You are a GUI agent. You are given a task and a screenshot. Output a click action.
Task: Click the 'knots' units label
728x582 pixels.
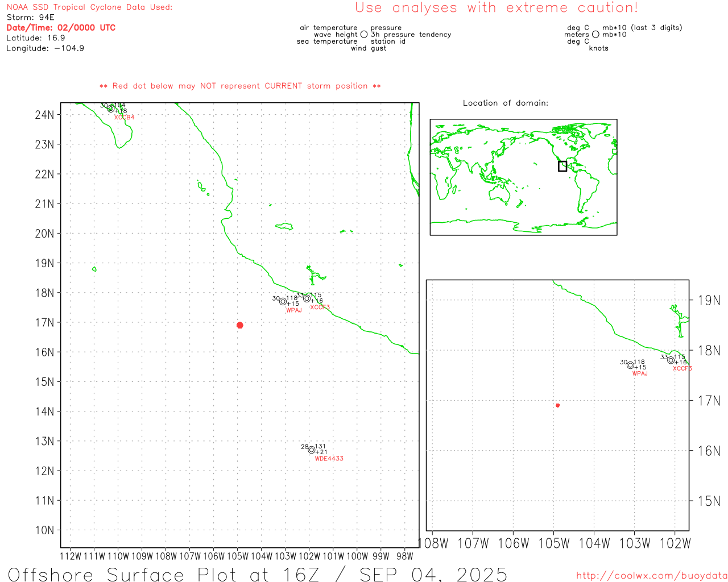pos(599,48)
